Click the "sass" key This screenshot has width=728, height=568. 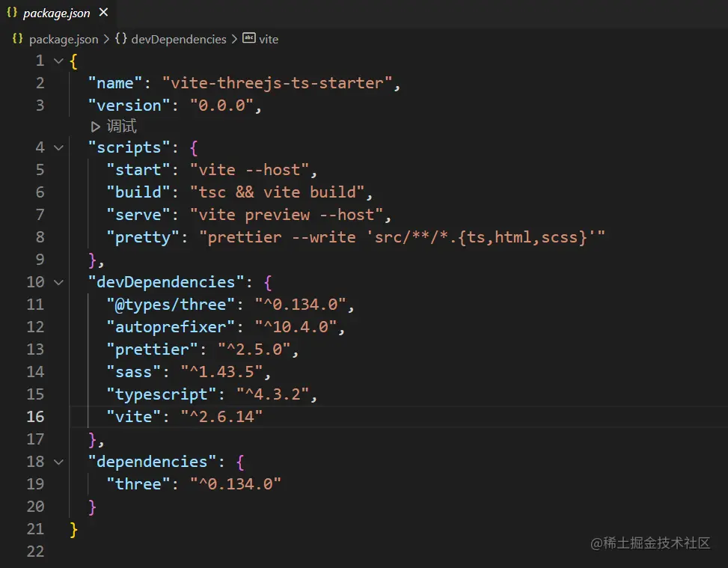pyautogui.click(x=134, y=372)
